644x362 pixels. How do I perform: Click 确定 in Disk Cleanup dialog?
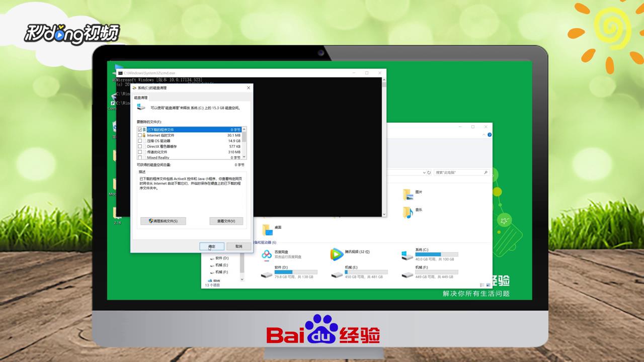(212, 246)
